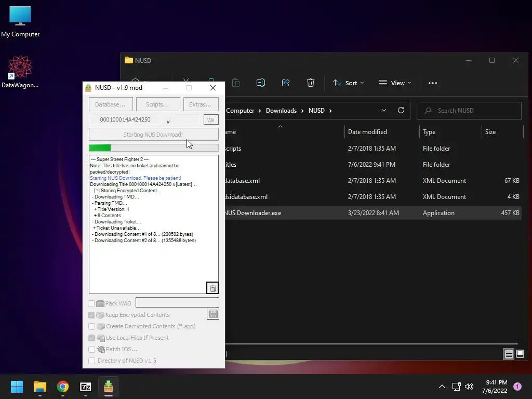Open the Sort dropdown in Explorer
The image size is (532, 399).
349,83
